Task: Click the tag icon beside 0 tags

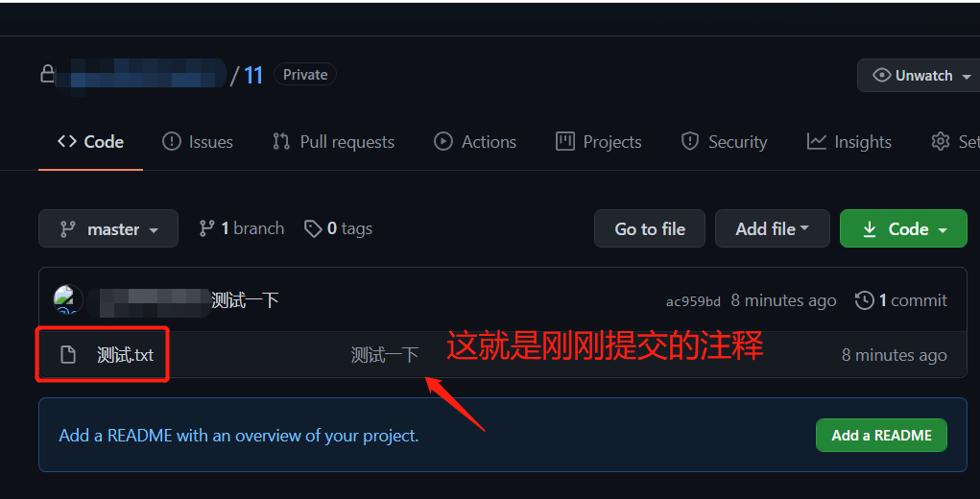Action: point(313,229)
